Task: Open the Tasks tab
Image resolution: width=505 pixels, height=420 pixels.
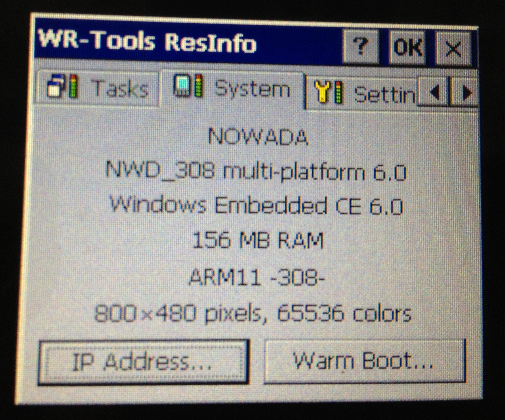Action: coord(97,88)
